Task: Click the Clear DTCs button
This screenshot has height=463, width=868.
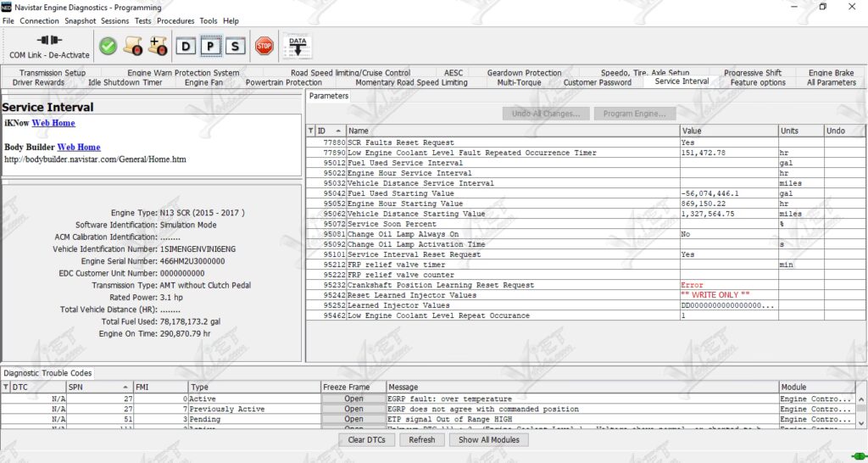Action: click(x=366, y=440)
